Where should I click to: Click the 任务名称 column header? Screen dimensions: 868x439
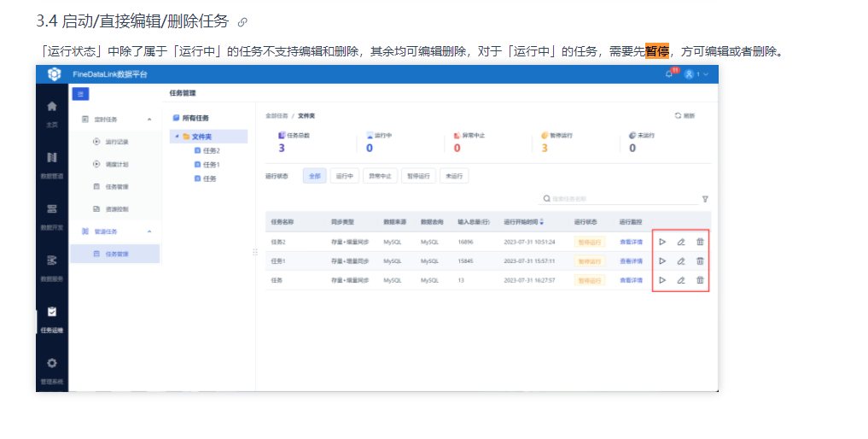coord(283,222)
